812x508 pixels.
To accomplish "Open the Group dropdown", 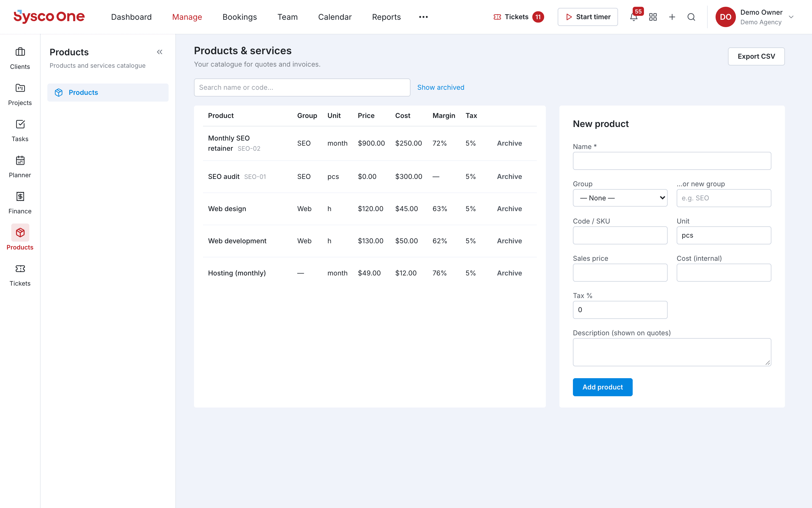I will point(620,198).
